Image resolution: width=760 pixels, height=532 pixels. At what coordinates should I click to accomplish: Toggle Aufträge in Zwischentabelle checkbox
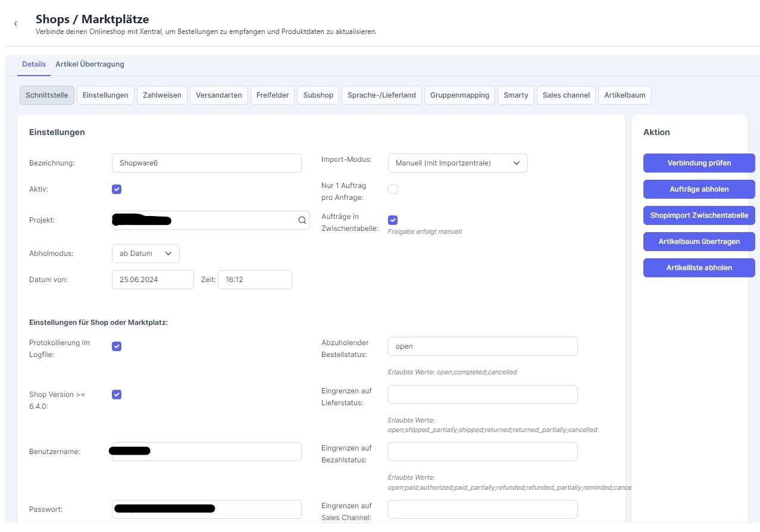[x=393, y=220]
